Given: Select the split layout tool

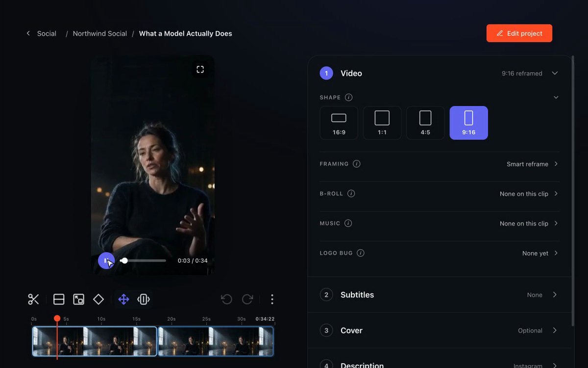Looking at the screenshot, I should pos(59,299).
